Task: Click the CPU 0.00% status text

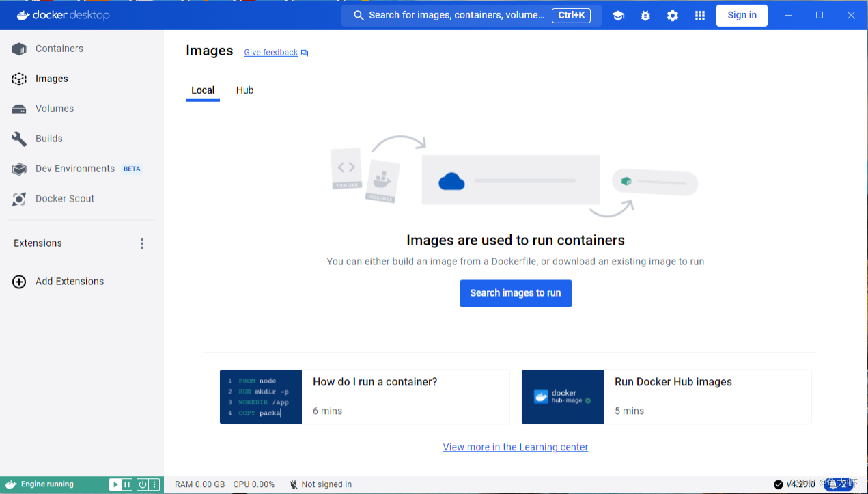Action: pyautogui.click(x=254, y=484)
